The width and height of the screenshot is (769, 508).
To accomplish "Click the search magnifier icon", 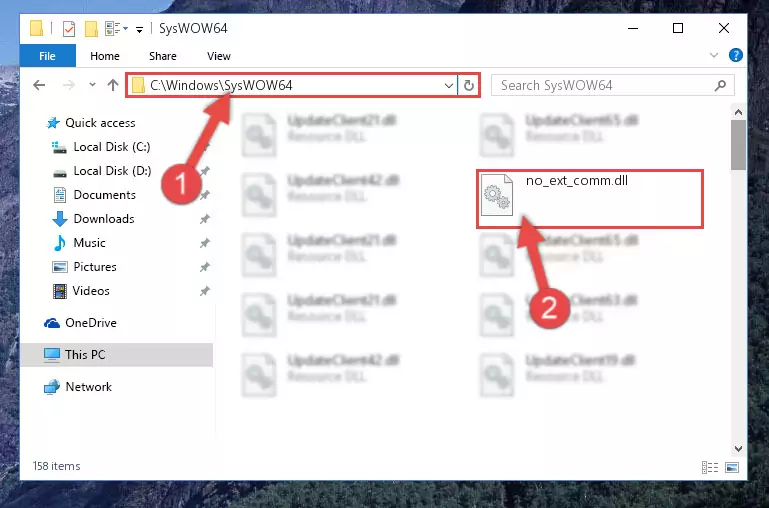I will pos(720,86).
